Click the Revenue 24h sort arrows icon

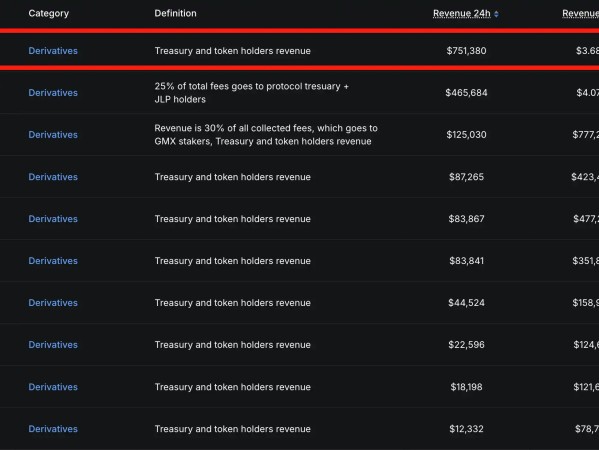496,14
